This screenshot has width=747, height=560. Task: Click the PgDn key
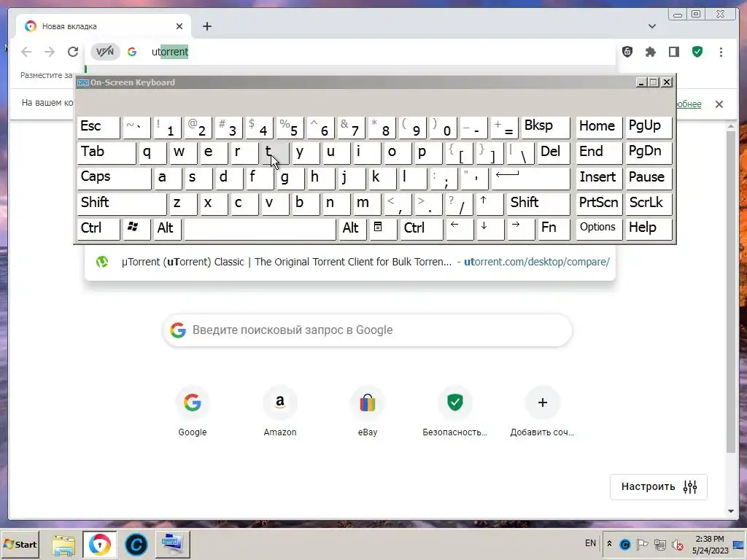649,153
